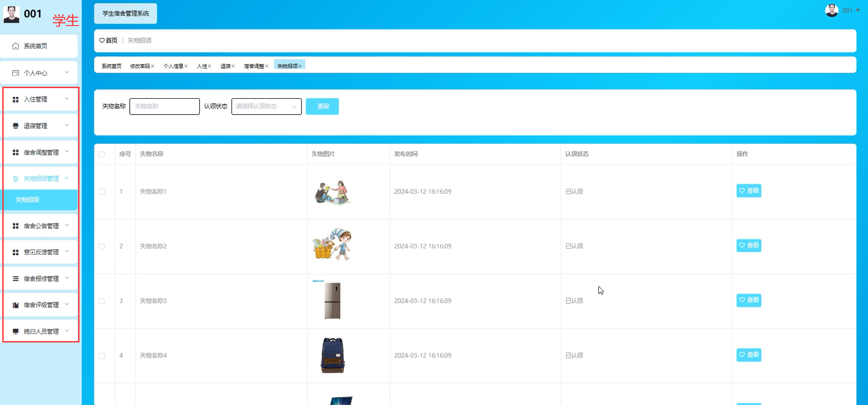Screen dimensions: 868x405
Task: Select the 失物招领 submenu item
Action: (39, 200)
